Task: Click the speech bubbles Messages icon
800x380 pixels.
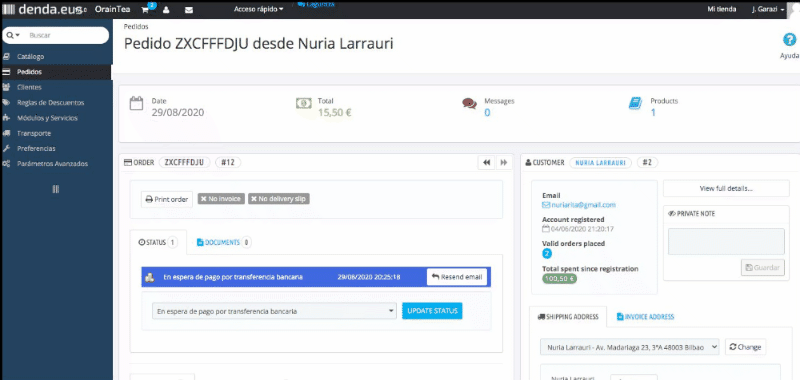Action: click(469, 104)
